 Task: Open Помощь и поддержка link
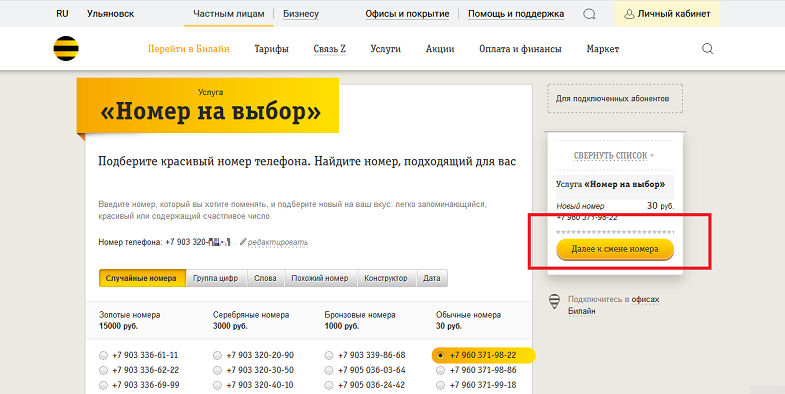[516, 14]
